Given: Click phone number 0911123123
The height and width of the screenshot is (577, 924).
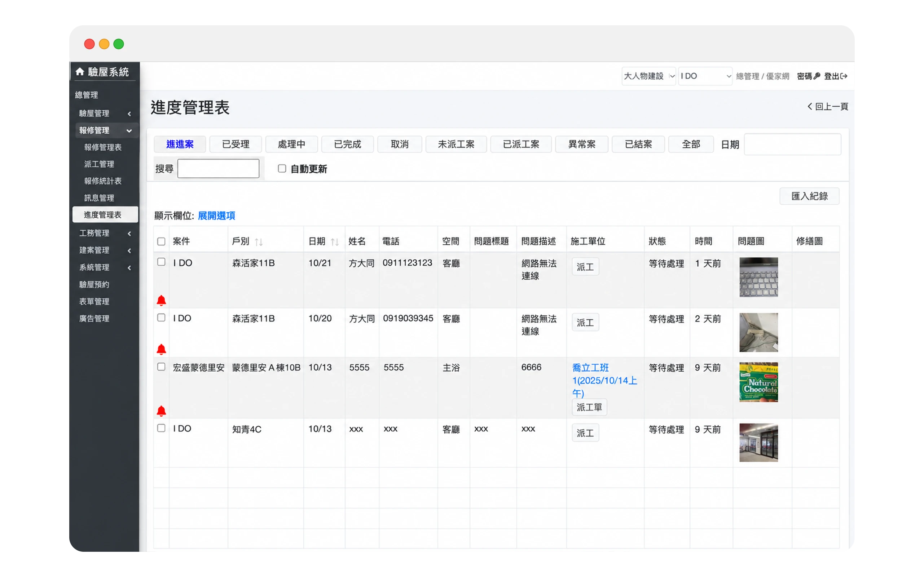Looking at the screenshot, I should (x=408, y=263).
